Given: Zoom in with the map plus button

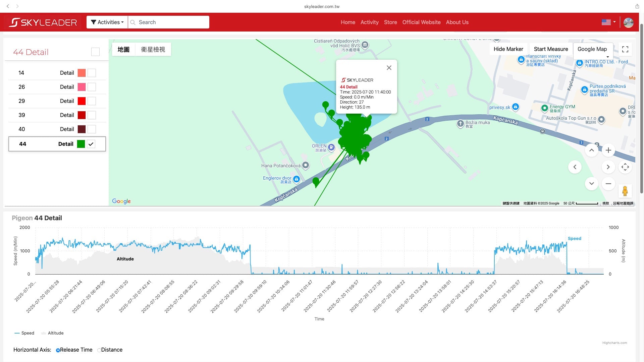Looking at the screenshot, I should click(608, 150).
